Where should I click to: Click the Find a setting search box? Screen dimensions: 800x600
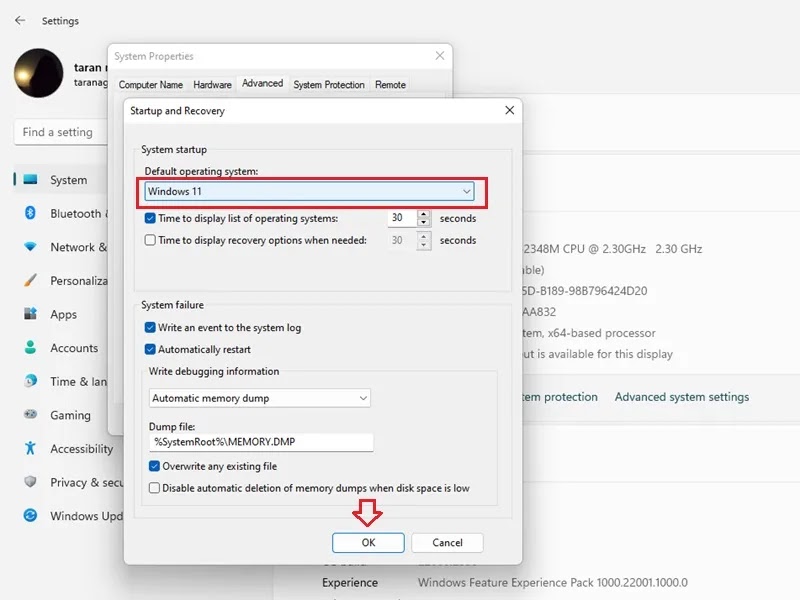tap(61, 132)
